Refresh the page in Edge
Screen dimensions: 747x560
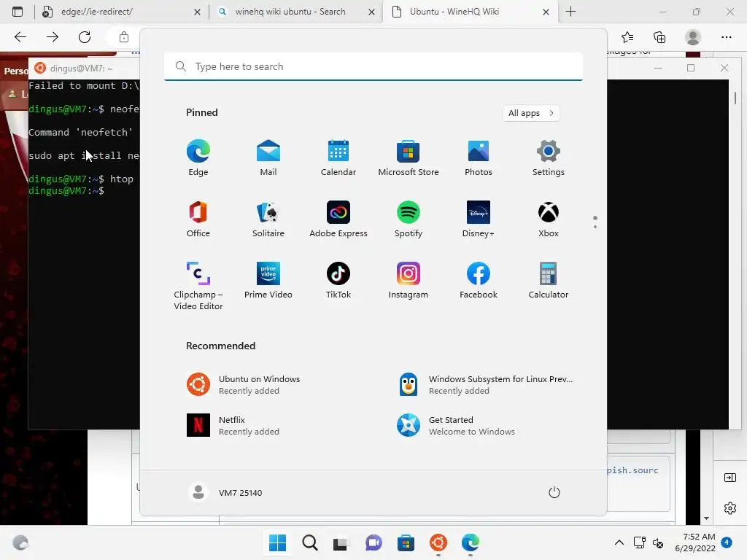coord(85,36)
